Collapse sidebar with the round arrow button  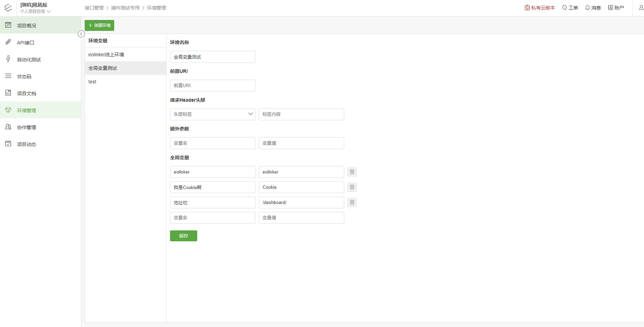pyautogui.click(x=81, y=34)
